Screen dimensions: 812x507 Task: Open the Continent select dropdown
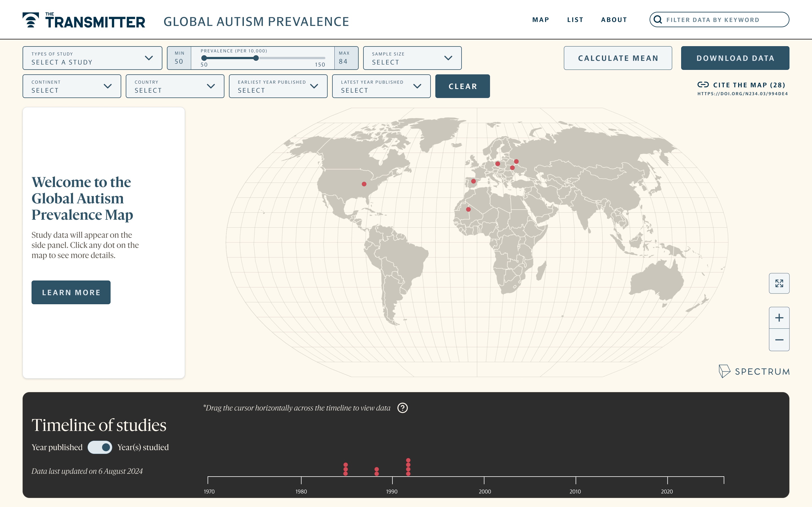[x=72, y=86]
